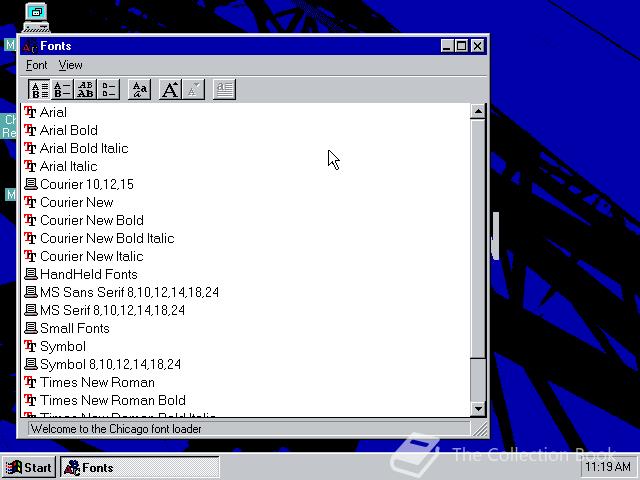Open the View menu
Screen dimensions: 640x480
coord(70,65)
